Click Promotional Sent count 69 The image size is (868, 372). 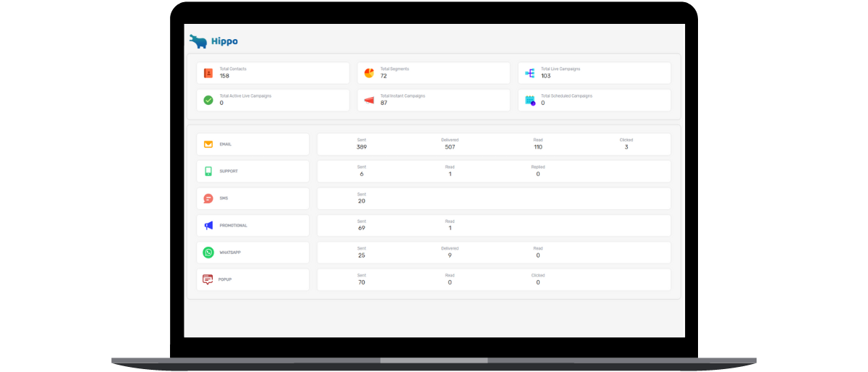[x=362, y=228]
